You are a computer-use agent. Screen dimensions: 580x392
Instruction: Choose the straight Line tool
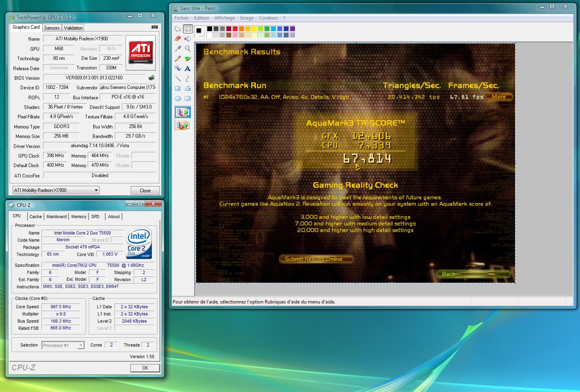click(x=178, y=79)
